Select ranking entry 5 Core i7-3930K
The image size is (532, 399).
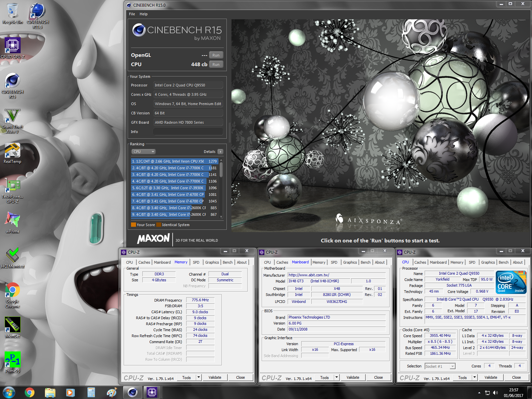(175, 188)
